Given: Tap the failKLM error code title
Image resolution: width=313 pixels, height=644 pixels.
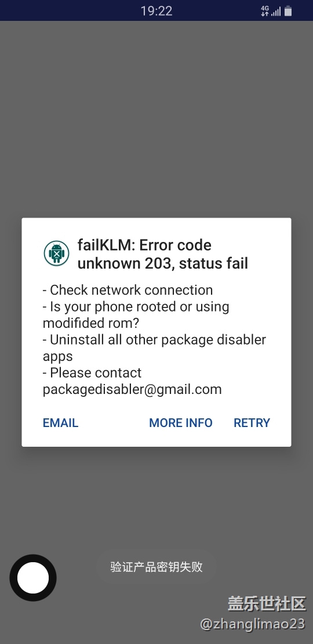Looking at the screenshot, I should (x=162, y=254).
